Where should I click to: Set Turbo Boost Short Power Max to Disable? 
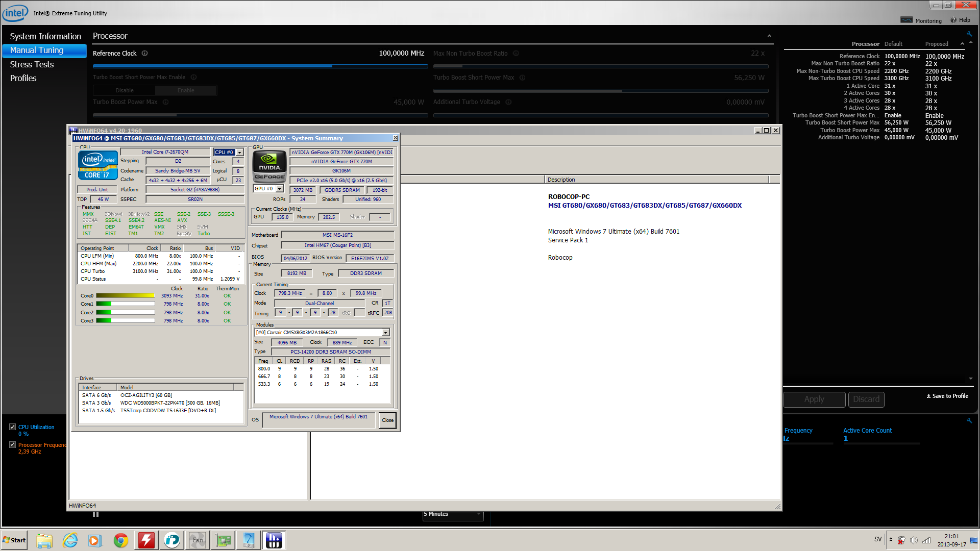(x=125, y=90)
